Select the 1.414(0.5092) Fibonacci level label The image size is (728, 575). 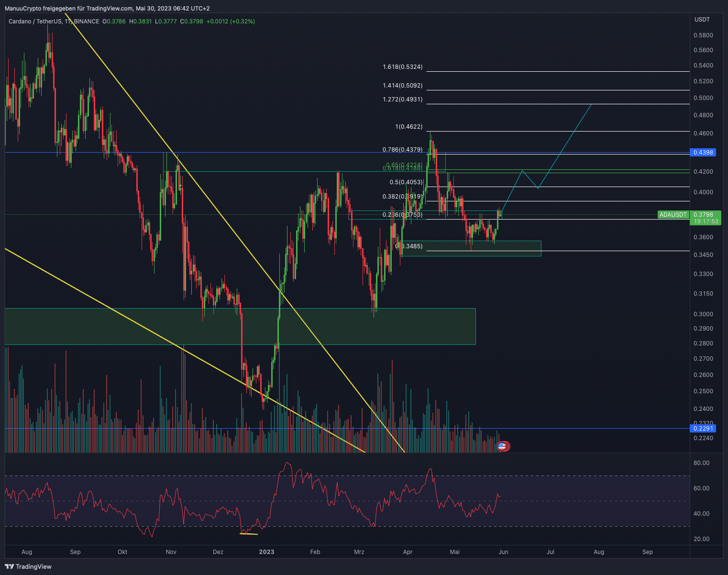click(x=402, y=86)
